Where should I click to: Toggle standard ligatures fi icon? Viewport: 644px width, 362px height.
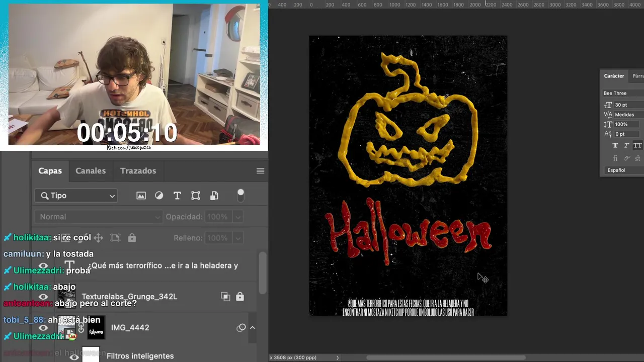point(615,158)
